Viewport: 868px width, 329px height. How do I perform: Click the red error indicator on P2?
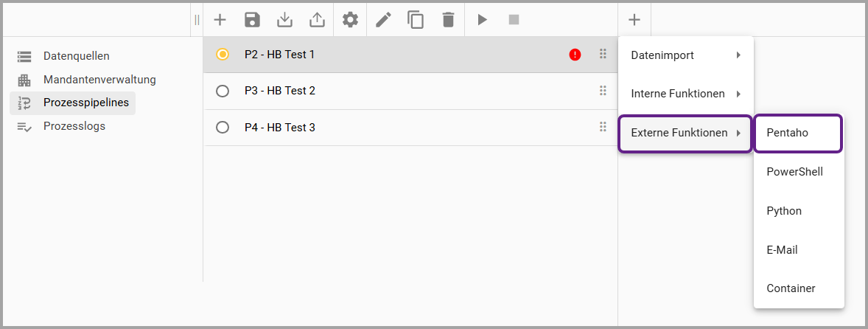point(575,55)
